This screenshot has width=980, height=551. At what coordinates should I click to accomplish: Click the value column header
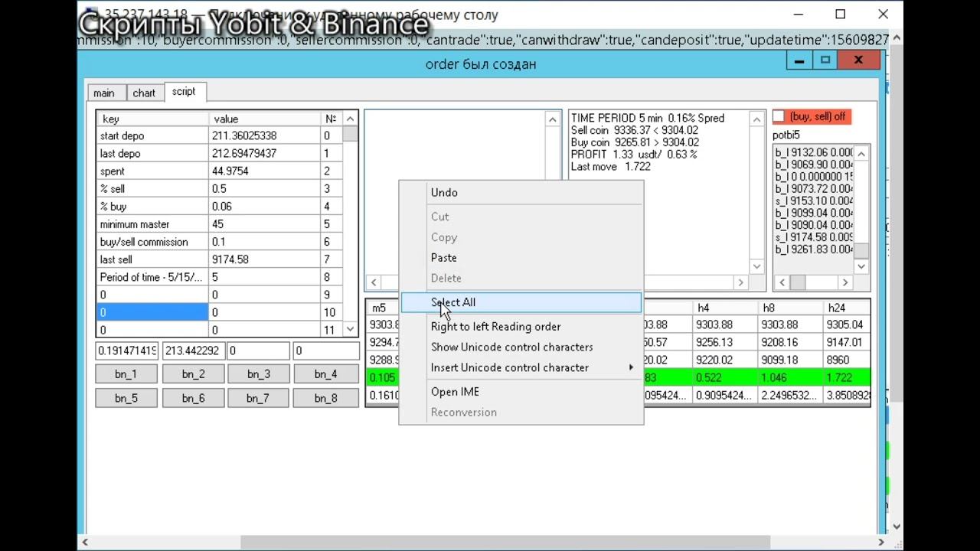264,119
